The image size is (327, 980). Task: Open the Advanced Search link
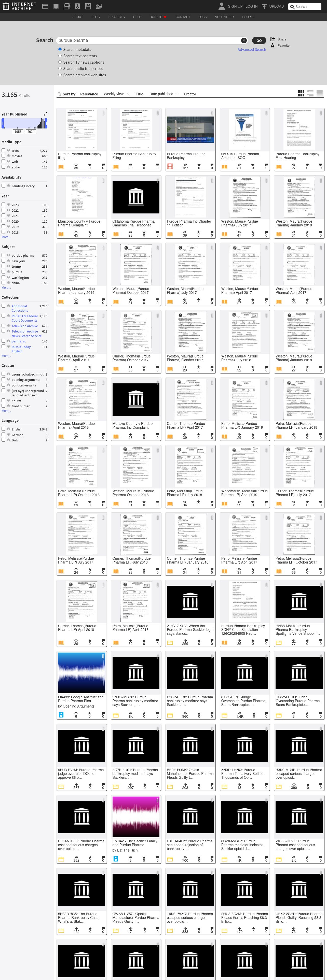[x=252, y=49]
